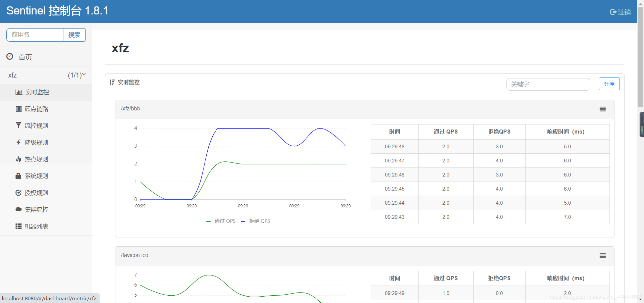Open the 系统规则 menu item
644x303 pixels.
coord(46,176)
